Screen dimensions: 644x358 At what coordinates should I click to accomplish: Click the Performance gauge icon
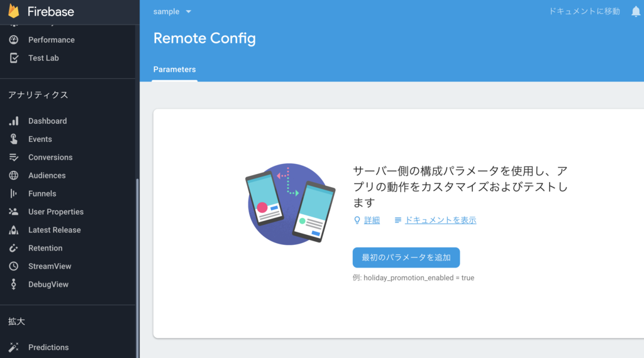14,40
